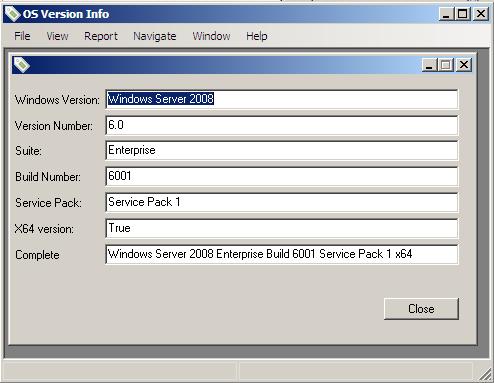Open the View menu

(57, 36)
